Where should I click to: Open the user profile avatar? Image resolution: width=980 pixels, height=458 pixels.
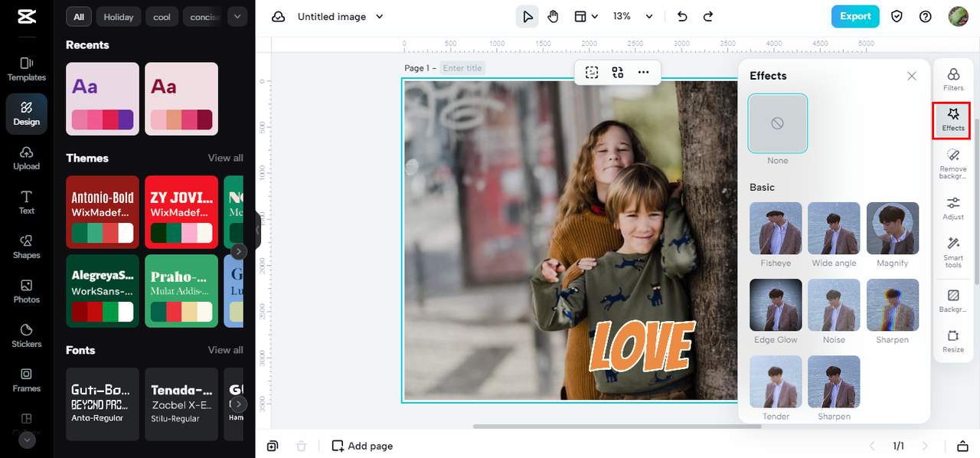click(958, 16)
